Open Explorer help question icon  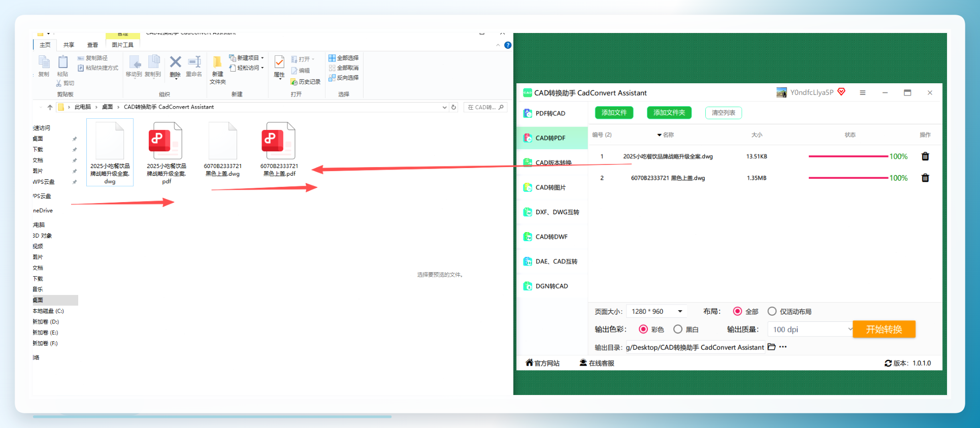(x=508, y=45)
